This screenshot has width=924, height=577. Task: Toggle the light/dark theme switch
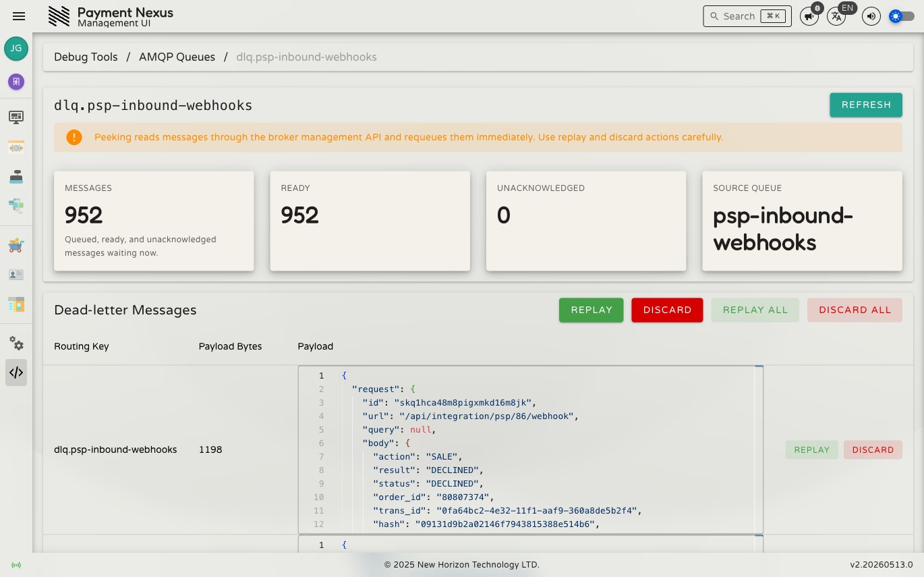[x=902, y=16]
